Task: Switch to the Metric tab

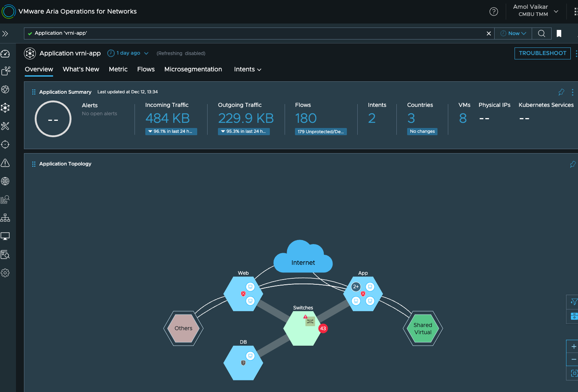Action: click(118, 69)
